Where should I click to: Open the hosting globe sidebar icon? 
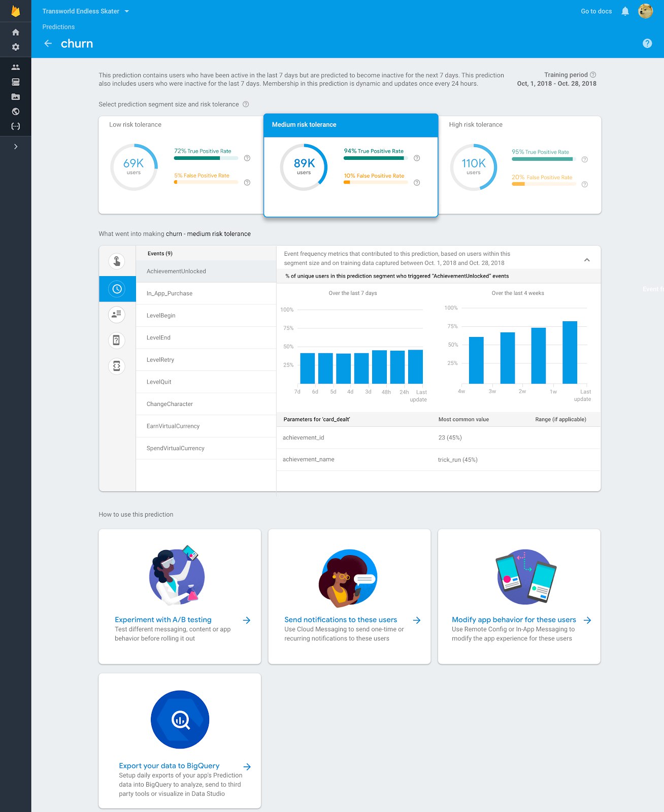tap(16, 112)
